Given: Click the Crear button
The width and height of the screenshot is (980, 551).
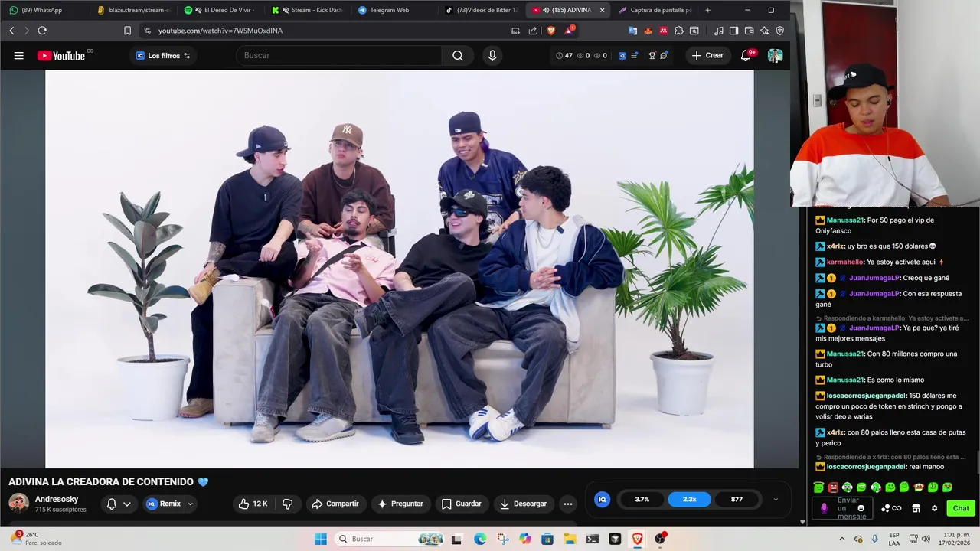Looking at the screenshot, I should [x=707, y=55].
